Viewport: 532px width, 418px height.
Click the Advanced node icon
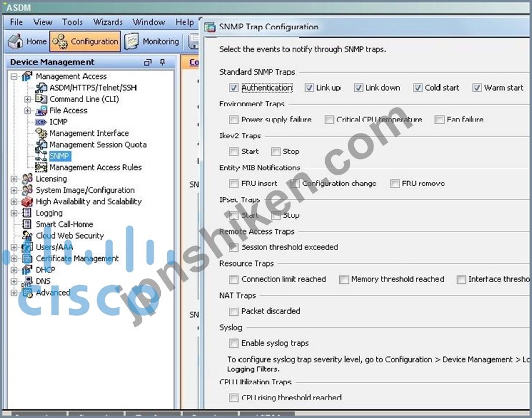click(x=27, y=293)
